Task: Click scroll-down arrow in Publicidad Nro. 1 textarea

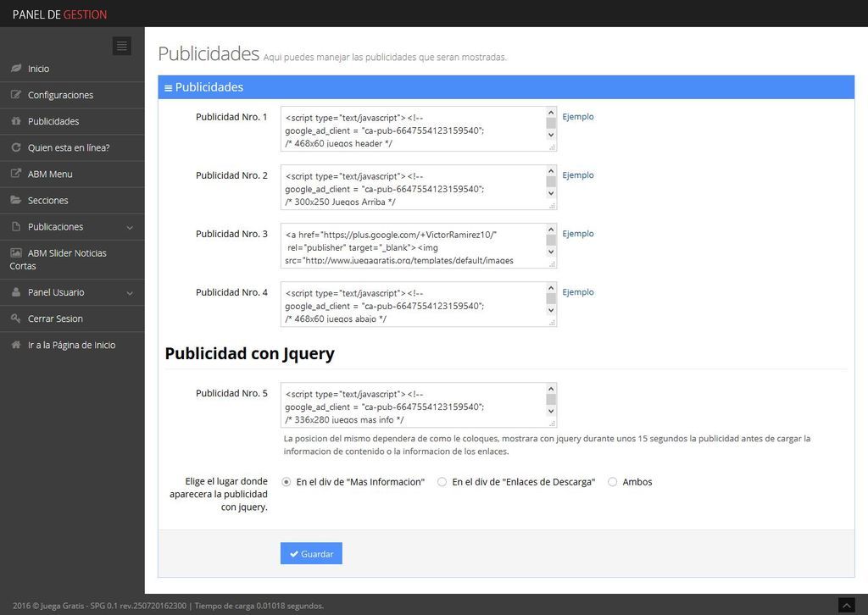Action: (551, 135)
